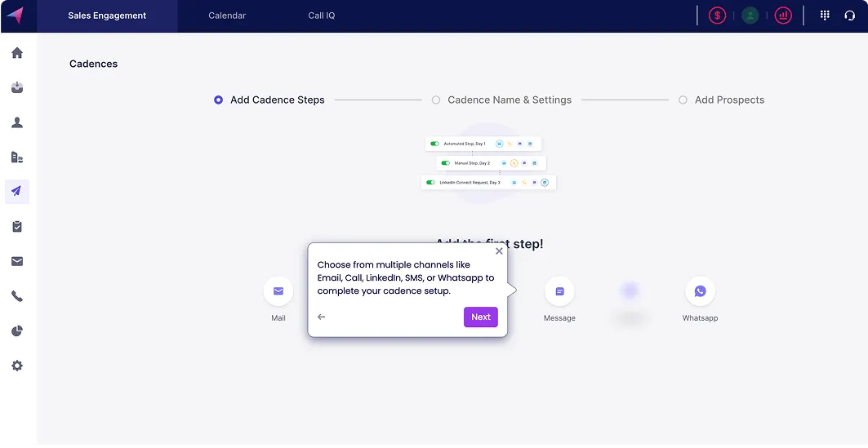Select the Cadences paper plane sidebar icon
The image size is (868, 448).
pos(17,192)
